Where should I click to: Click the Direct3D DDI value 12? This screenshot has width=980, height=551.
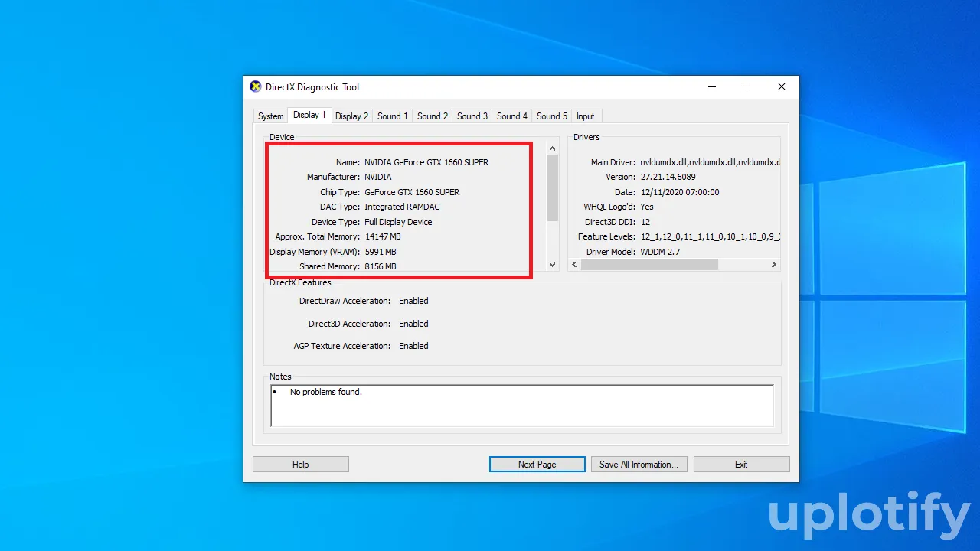point(645,222)
